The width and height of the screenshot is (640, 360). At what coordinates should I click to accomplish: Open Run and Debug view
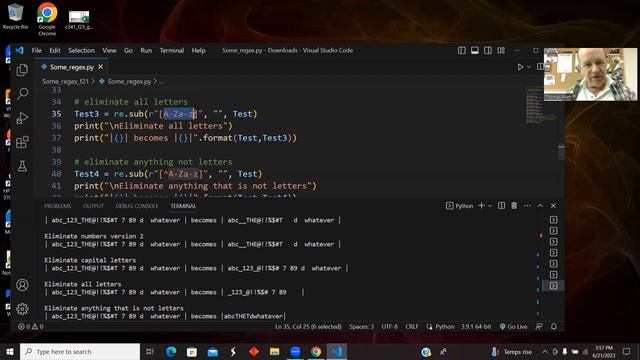pyautogui.click(x=22, y=118)
